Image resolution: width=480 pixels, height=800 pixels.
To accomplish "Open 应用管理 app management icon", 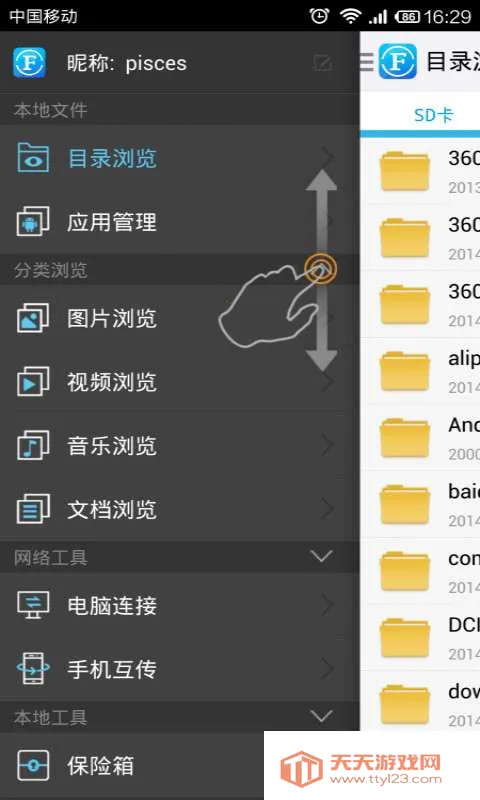I will (33, 221).
